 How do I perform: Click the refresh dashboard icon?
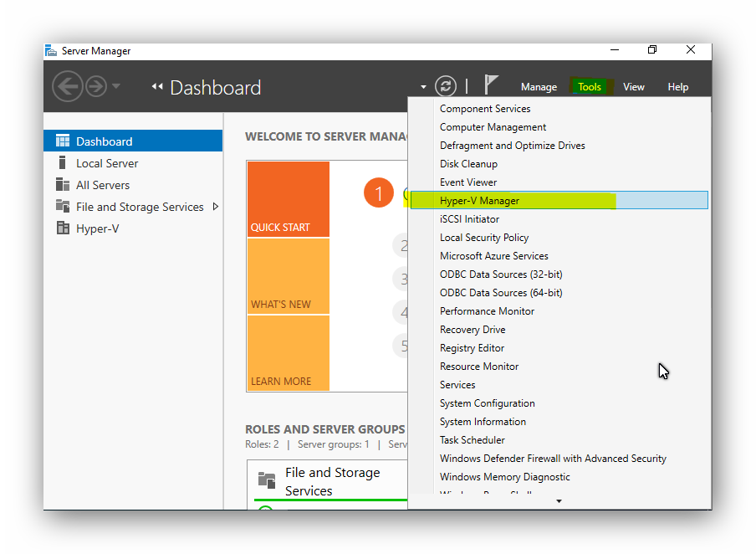coord(446,86)
